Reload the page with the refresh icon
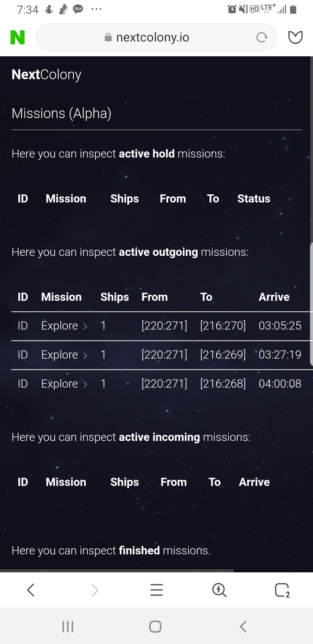Viewport: 313px width, 644px height. pos(262,37)
